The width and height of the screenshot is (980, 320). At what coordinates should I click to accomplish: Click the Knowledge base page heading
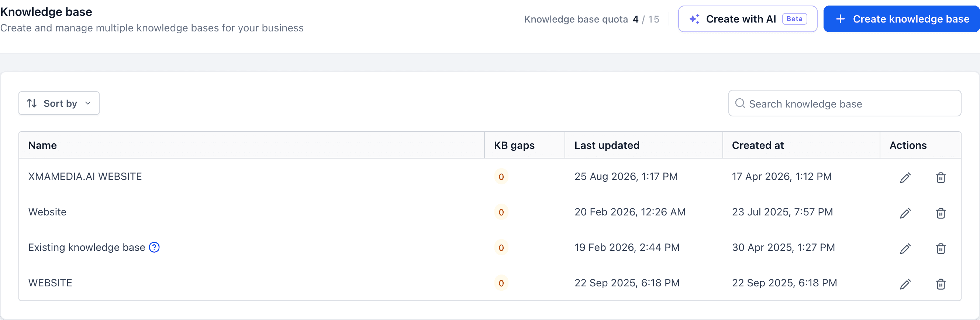pos(46,12)
